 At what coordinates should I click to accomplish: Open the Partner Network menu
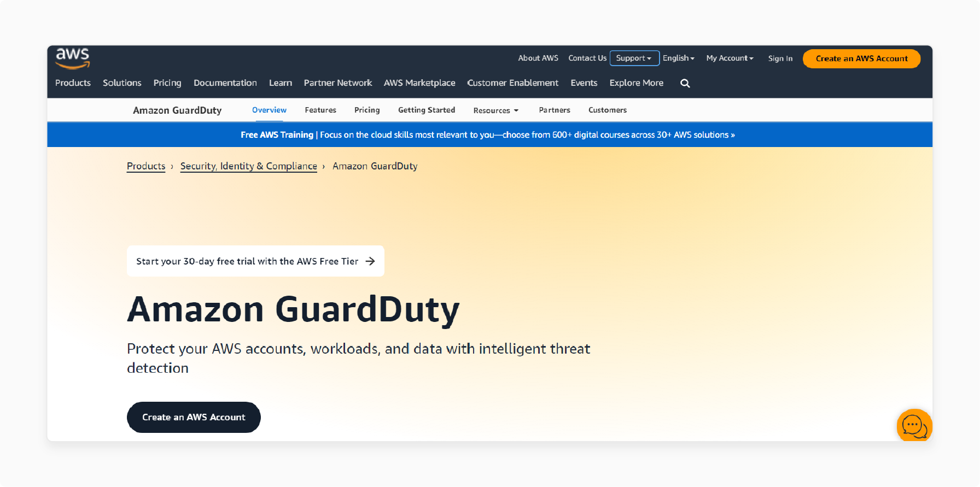click(x=338, y=83)
